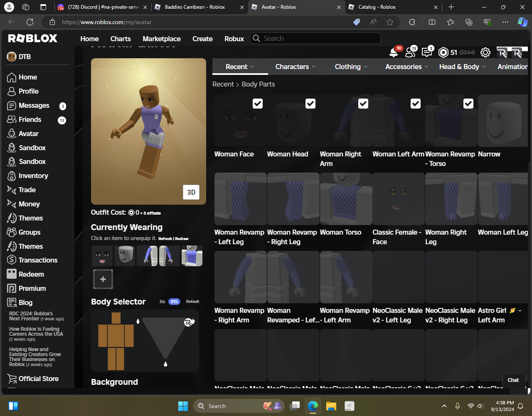Show hidden system tray icons
Viewport: 532px width, 416px height.
pyautogui.click(x=444, y=406)
